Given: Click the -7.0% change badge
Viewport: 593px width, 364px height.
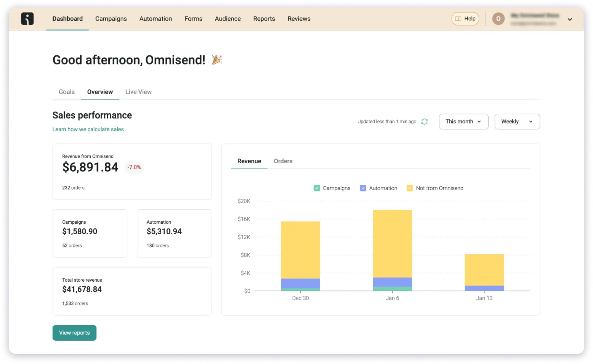Looking at the screenshot, I should (x=134, y=167).
